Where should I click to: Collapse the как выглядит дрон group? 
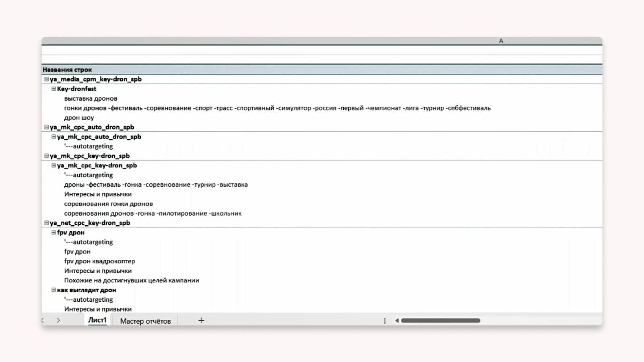[x=54, y=290]
